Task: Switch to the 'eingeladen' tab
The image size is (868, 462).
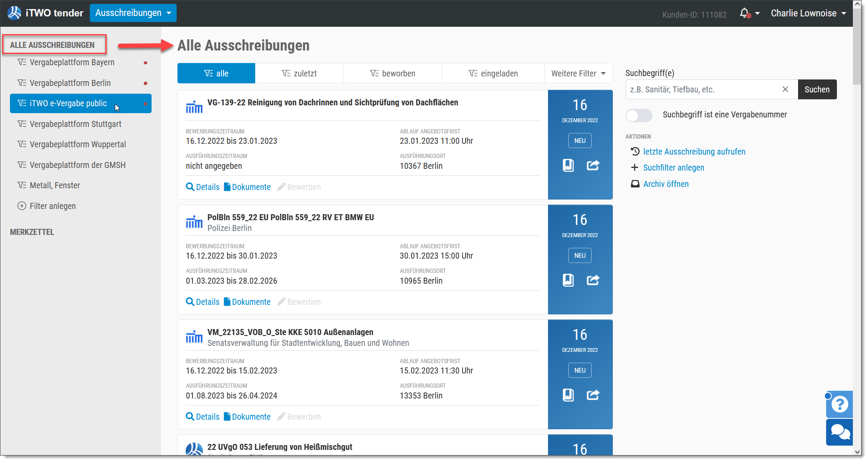Action: pyautogui.click(x=493, y=73)
